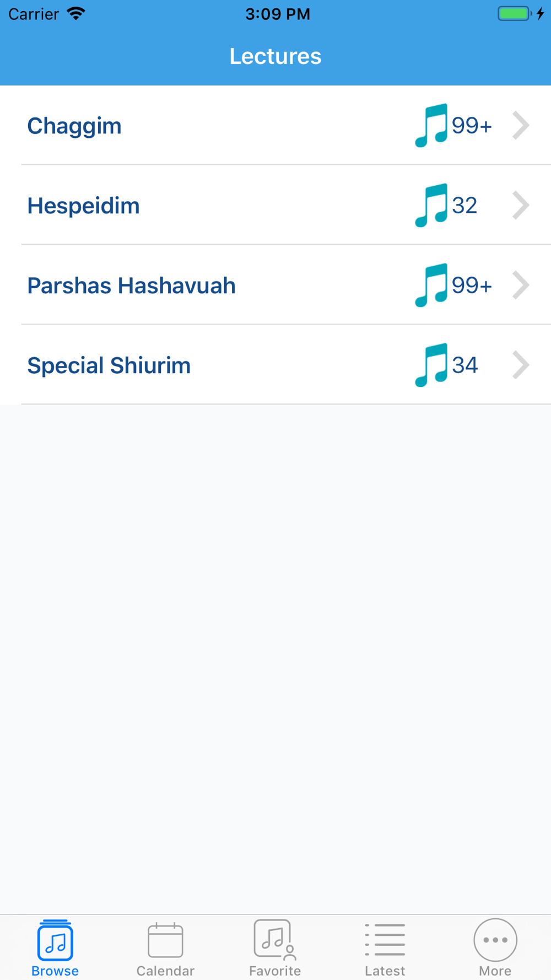Viewport: 551px width, 980px height.
Task: Open Special Shiurim via its chevron
Action: [x=521, y=365]
